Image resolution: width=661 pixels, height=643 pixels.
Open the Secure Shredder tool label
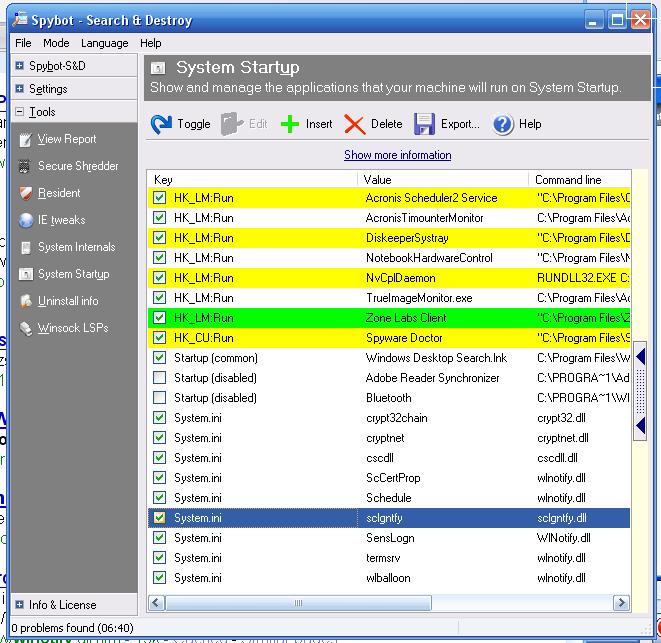click(78, 166)
